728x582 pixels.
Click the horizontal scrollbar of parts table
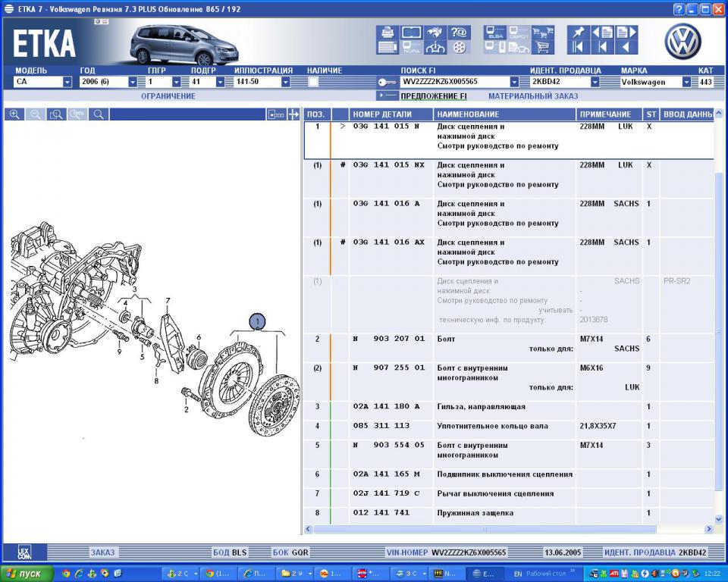485,529
